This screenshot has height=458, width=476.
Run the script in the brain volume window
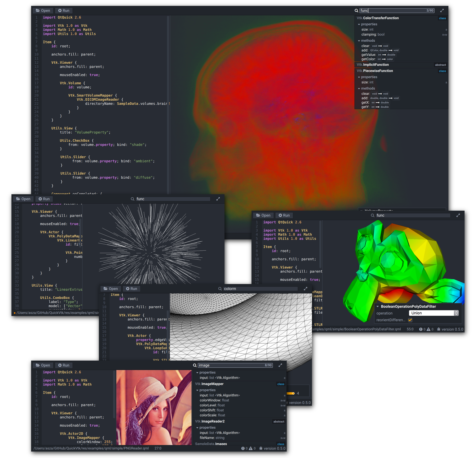(x=64, y=11)
